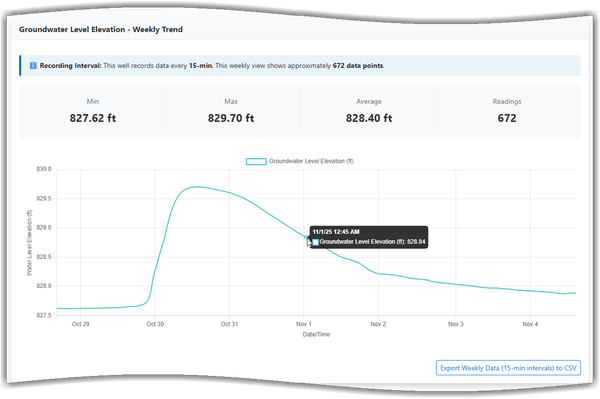Image resolution: width=600 pixels, height=399 pixels.
Task: Click the Nov 2 axis label
Action: [378, 324]
